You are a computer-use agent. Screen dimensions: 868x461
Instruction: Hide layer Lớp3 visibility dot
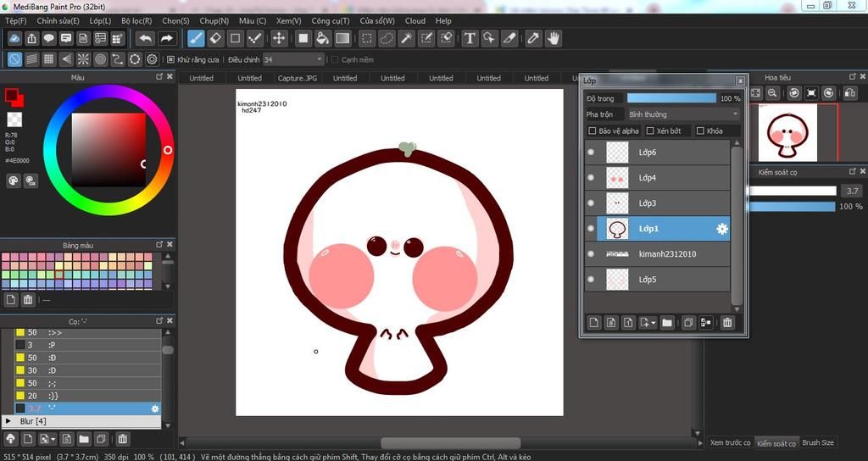tap(591, 203)
